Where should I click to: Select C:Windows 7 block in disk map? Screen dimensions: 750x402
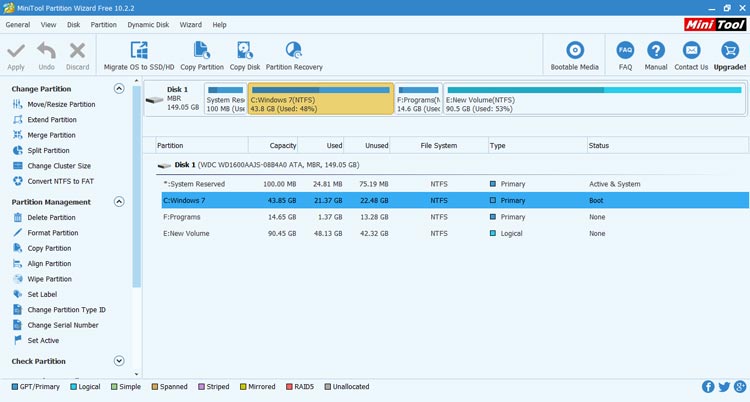(320, 99)
